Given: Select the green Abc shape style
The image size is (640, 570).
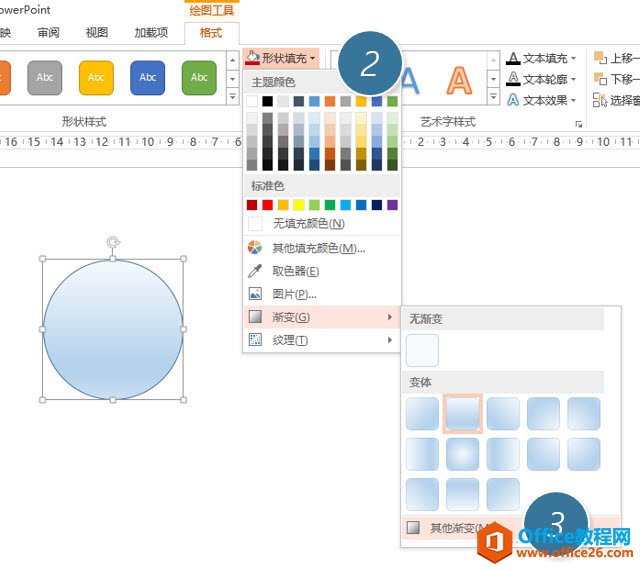Looking at the screenshot, I should 199,78.
